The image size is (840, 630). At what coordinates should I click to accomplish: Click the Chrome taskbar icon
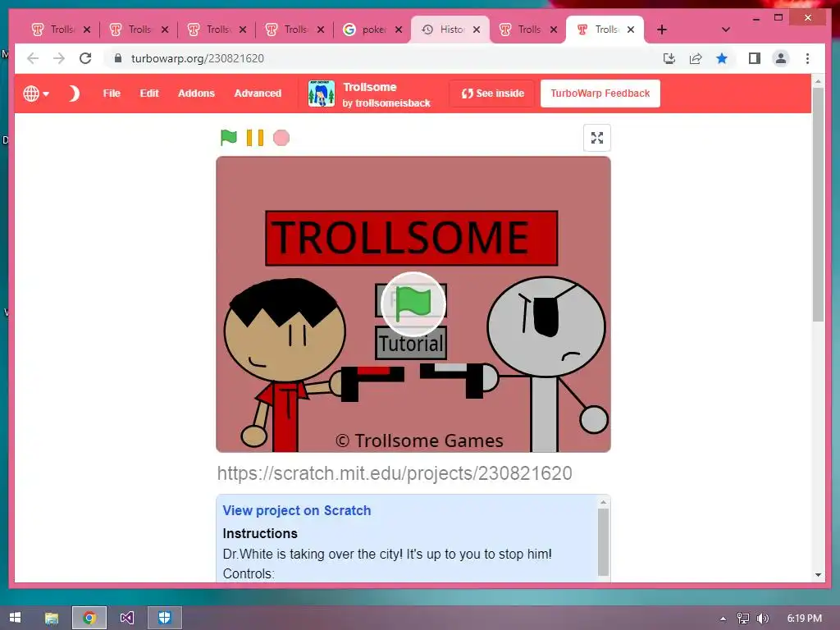coord(89,618)
